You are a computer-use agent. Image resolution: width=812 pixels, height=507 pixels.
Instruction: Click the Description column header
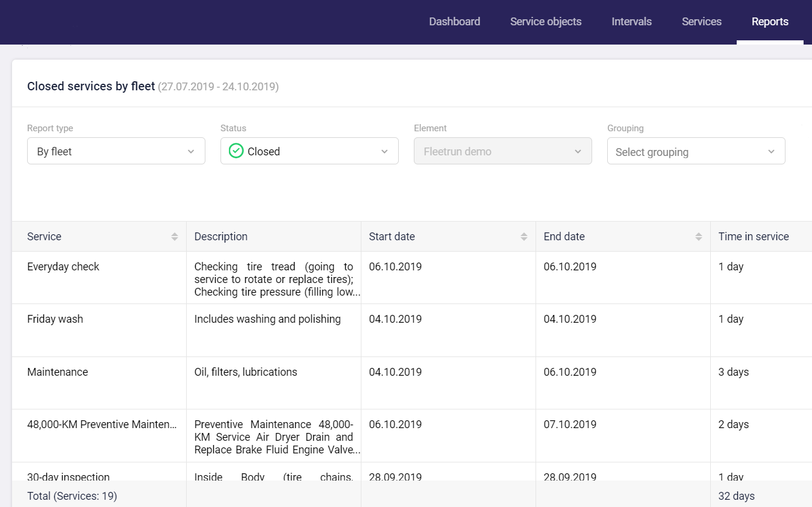click(221, 237)
